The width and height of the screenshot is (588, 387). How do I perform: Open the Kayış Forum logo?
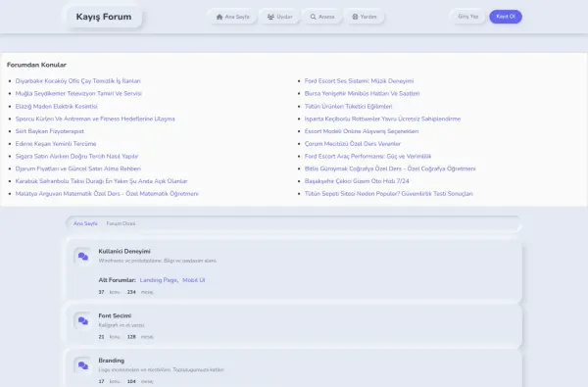pos(104,17)
